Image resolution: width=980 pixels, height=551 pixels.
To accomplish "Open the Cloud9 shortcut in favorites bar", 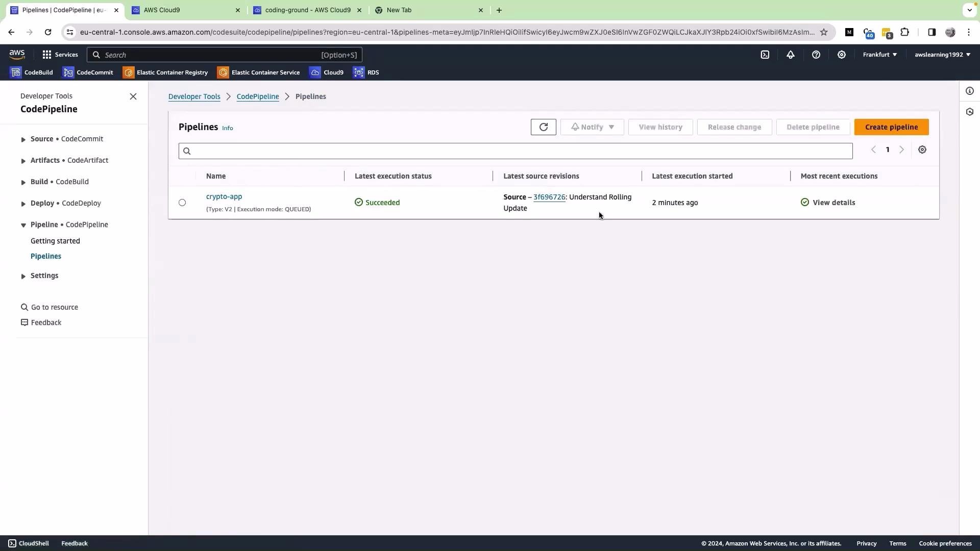I will point(327,72).
